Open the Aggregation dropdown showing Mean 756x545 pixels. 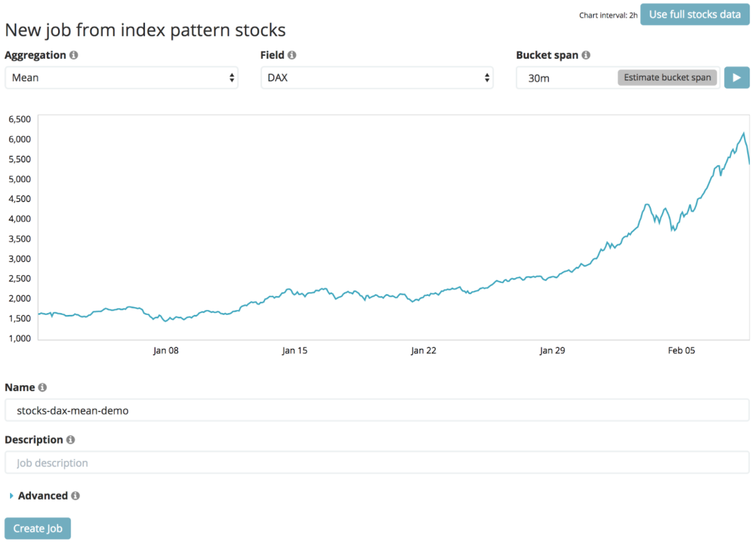click(x=121, y=78)
